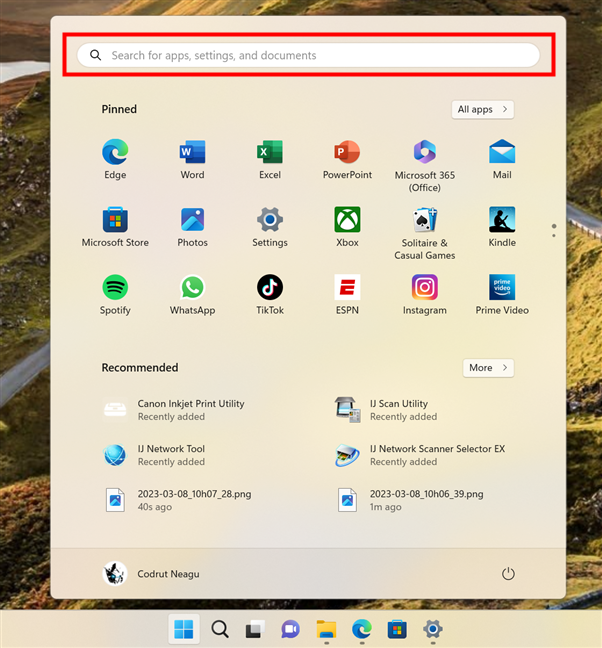
Task: Launch Prime Video app
Action: 502,295
